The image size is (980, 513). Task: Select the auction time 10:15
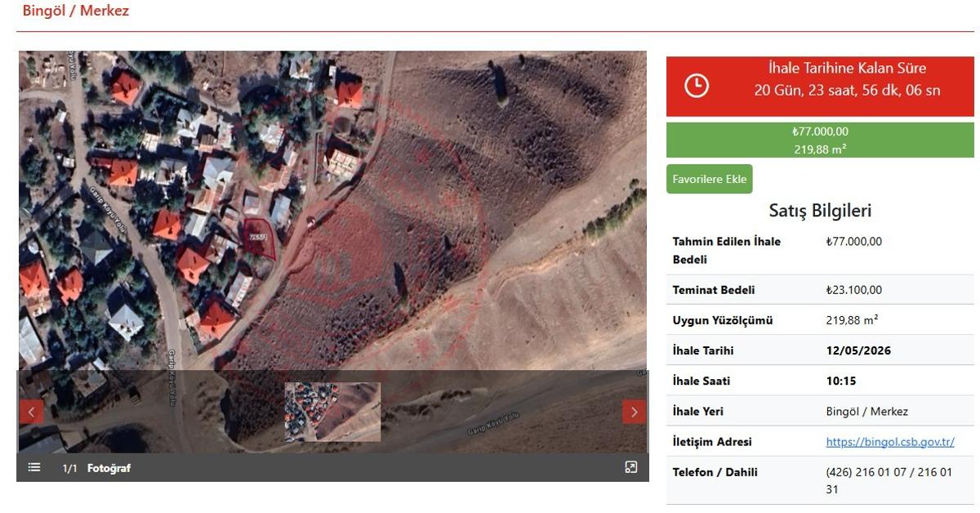(841, 381)
